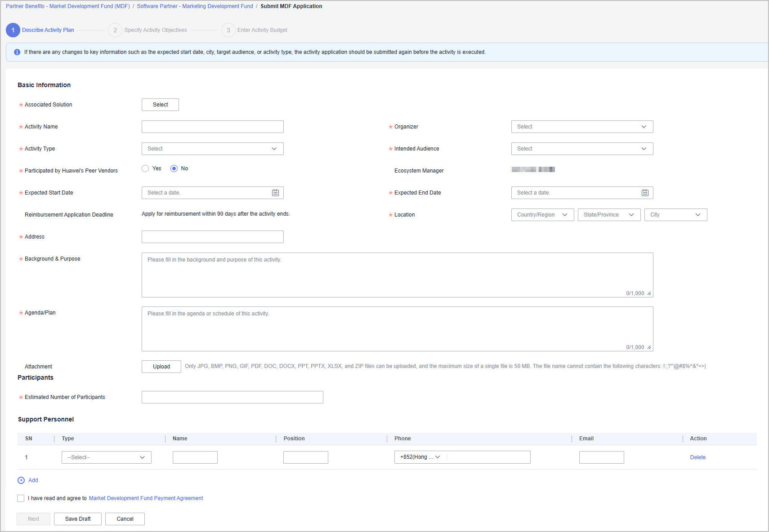This screenshot has height=532, width=769.
Task: Click step 1 circle Describe Activity Plan
Action: (x=13, y=30)
